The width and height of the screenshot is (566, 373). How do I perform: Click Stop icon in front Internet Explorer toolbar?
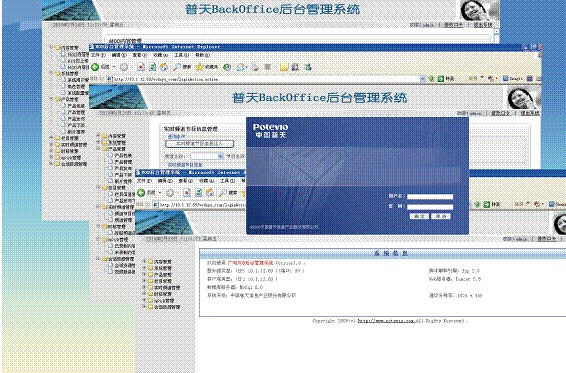pyautogui.click(x=187, y=193)
